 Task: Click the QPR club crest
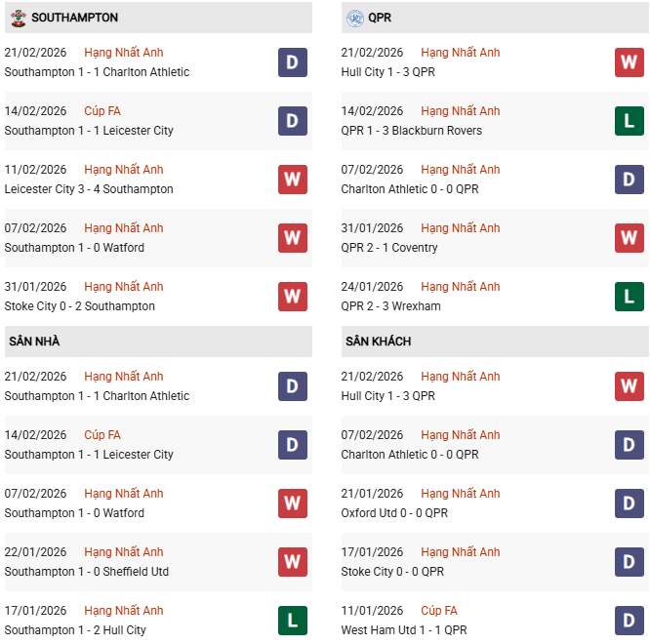point(353,18)
